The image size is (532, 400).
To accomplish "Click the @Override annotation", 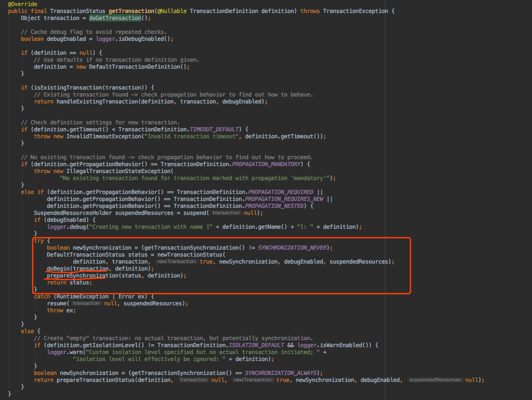I will pos(22,4).
